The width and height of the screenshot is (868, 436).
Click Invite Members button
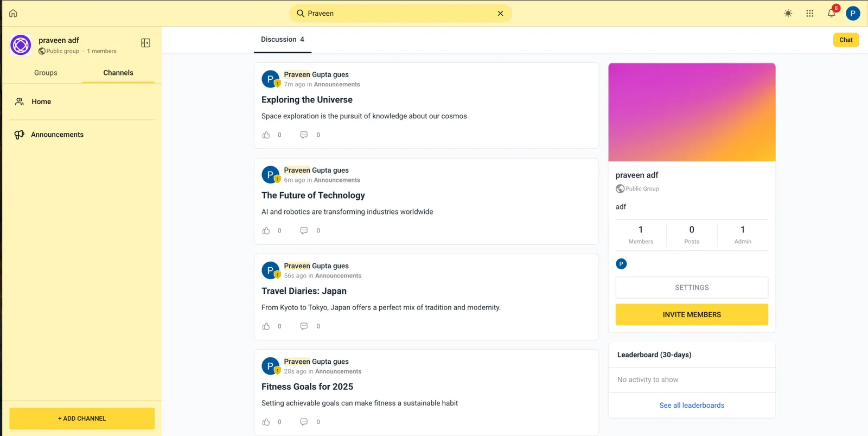coord(692,315)
